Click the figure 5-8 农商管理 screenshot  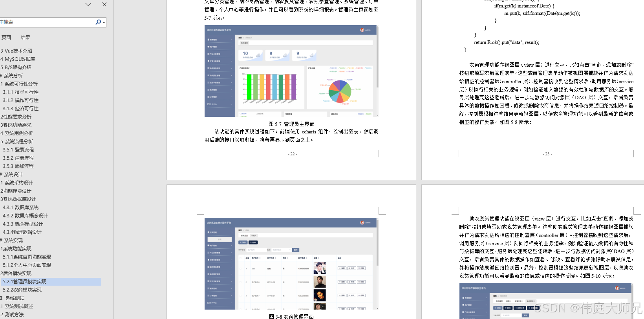pyautogui.click(x=291, y=264)
